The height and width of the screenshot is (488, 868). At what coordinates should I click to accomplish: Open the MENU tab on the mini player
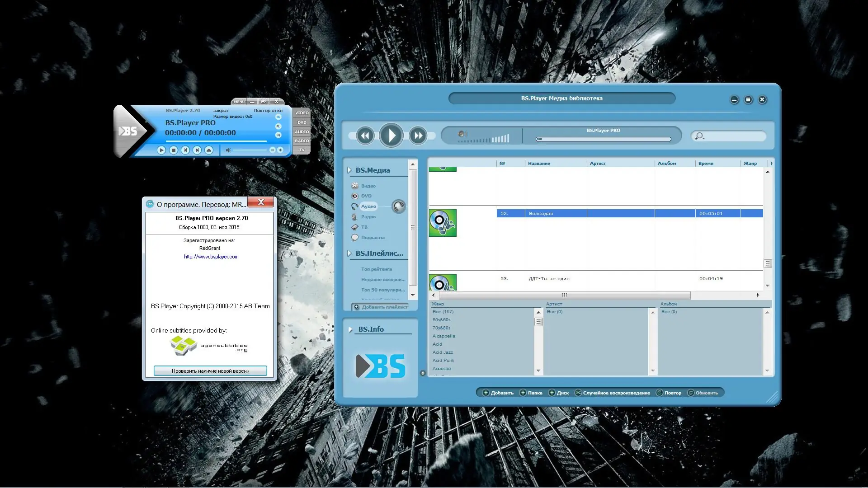[239, 102]
